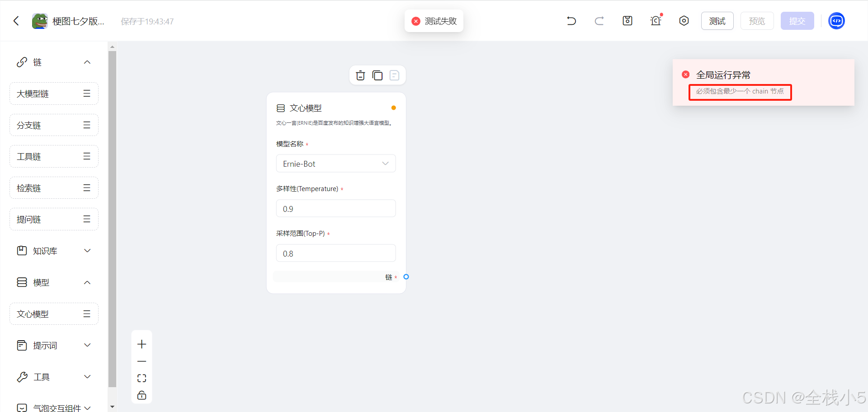This screenshot has height=412, width=868.
Task: Open the alerts bell icon
Action: 656,21
